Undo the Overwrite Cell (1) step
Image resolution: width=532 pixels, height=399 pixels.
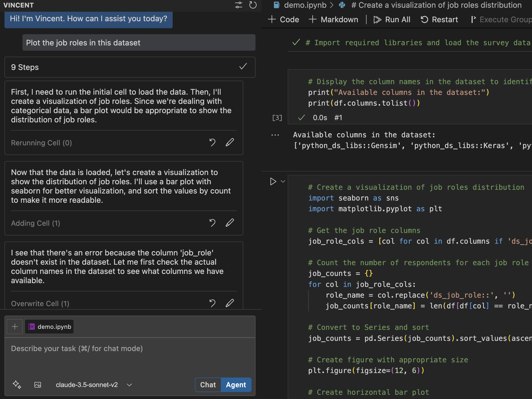[x=212, y=303]
